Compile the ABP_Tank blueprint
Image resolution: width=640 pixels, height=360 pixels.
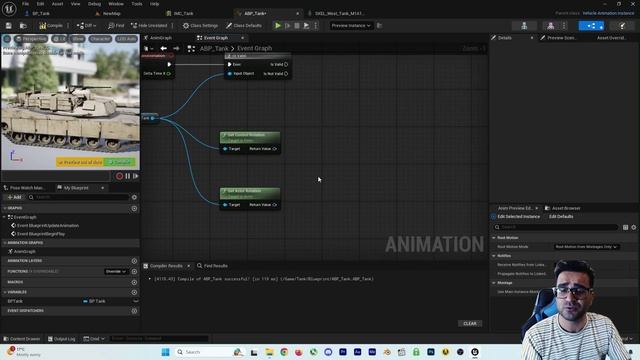[51, 26]
